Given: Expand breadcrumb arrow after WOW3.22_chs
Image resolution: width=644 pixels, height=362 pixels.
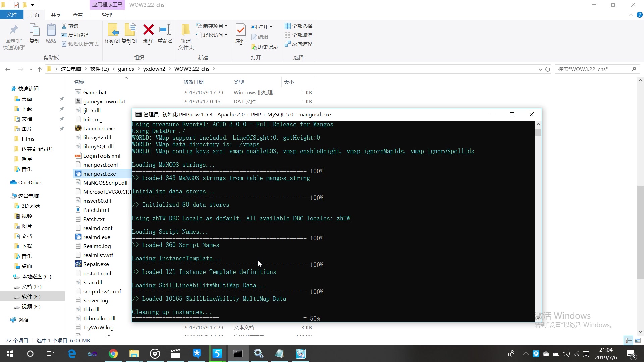Looking at the screenshot, I should 214,69.
